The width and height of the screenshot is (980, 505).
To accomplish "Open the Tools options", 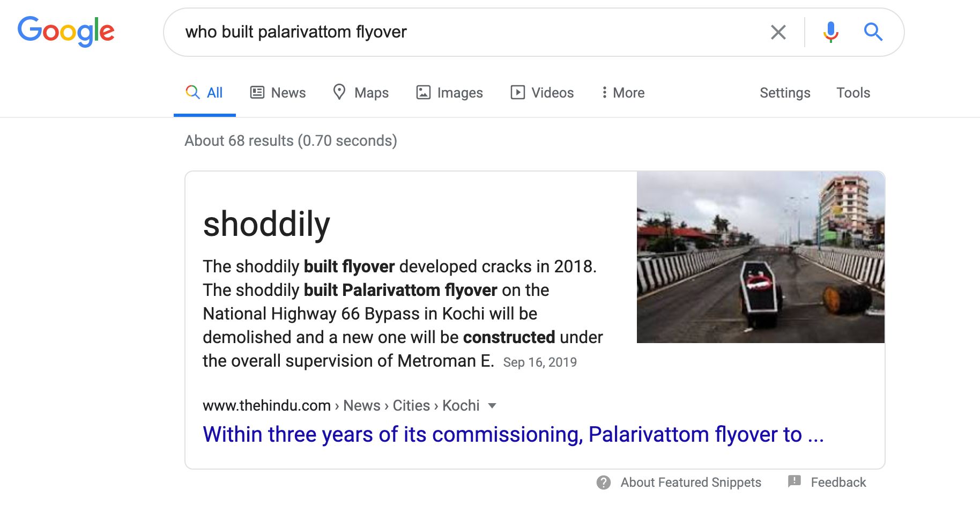I will (852, 92).
